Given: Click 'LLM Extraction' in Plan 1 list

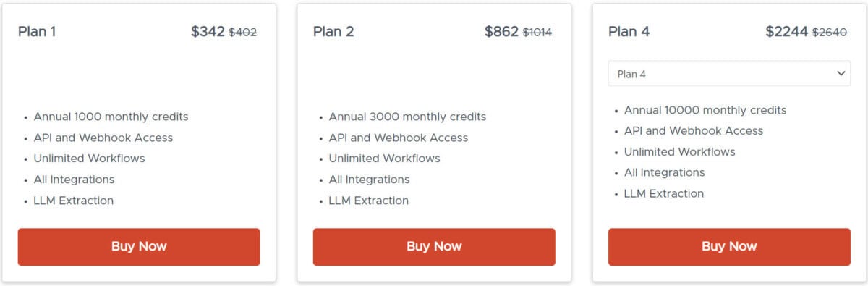Looking at the screenshot, I should [x=73, y=201].
